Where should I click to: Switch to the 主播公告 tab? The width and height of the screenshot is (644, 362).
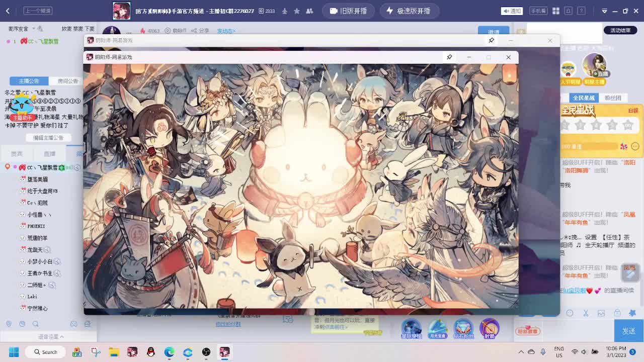point(29,81)
